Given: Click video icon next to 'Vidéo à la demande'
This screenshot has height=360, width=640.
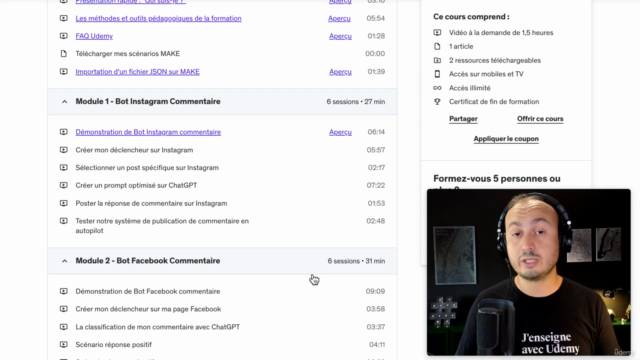Looking at the screenshot, I should 437,33.
